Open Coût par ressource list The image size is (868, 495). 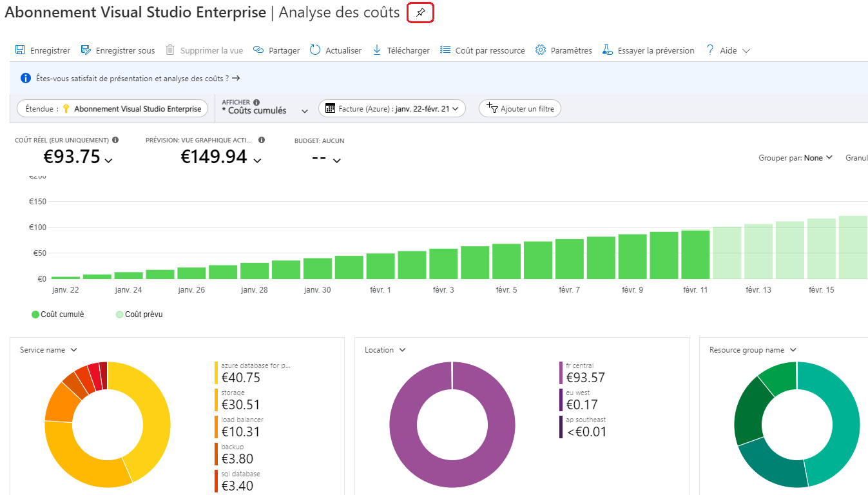(x=483, y=50)
